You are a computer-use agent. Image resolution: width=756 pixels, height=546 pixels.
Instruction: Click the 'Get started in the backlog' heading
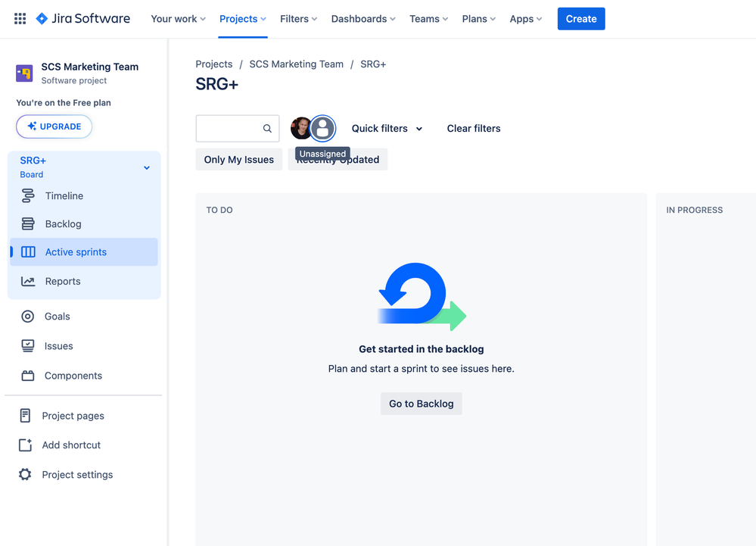tap(421, 349)
